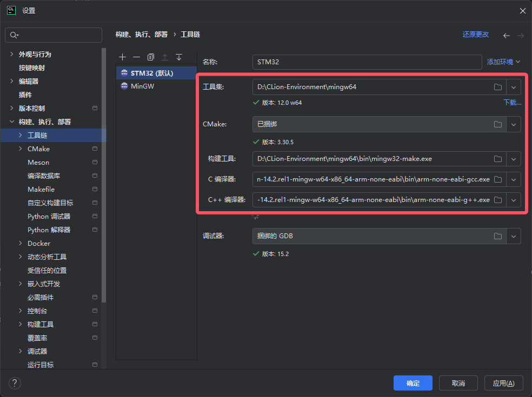Navigate forward with right arrow

pyautogui.click(x=521, y=35)
